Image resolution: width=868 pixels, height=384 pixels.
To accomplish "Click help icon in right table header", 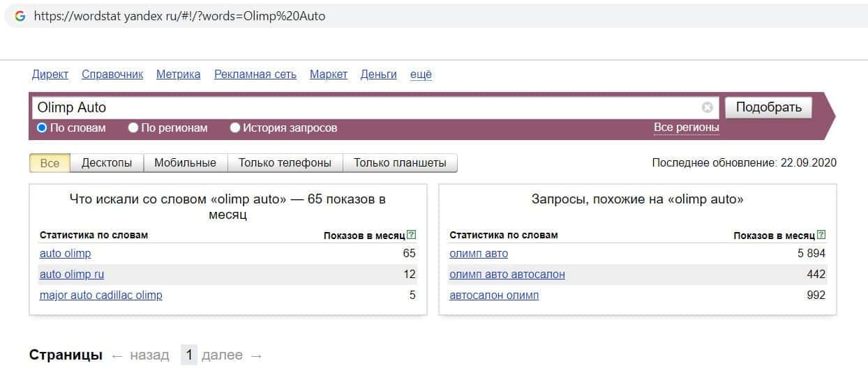I will pyautogui.click(x=821, y=235).
